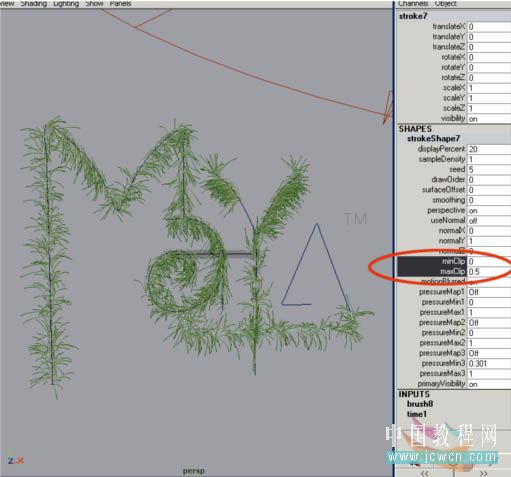Viewport: 511px width, 477px height.
Task: Click the pressureMap1 value showing Off
Action: (x=489, y=292)
